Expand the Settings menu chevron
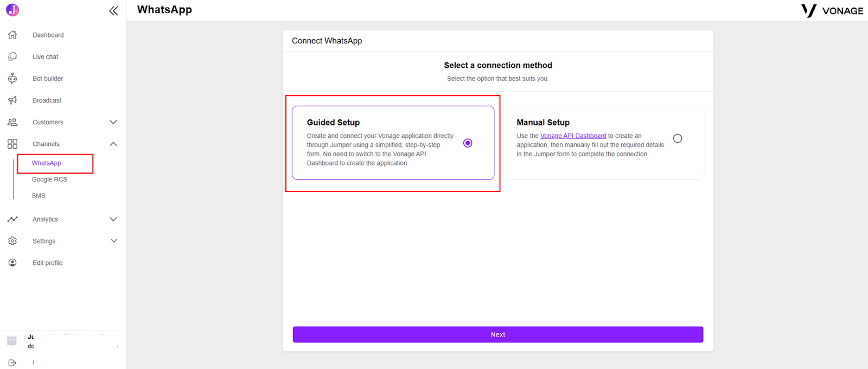 [x=113, y=241]
